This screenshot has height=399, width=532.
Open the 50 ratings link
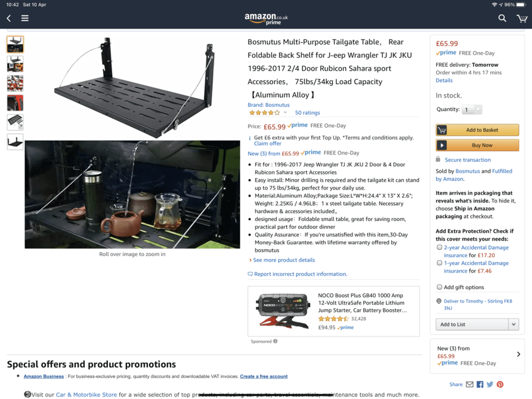(x=307, y=113)
